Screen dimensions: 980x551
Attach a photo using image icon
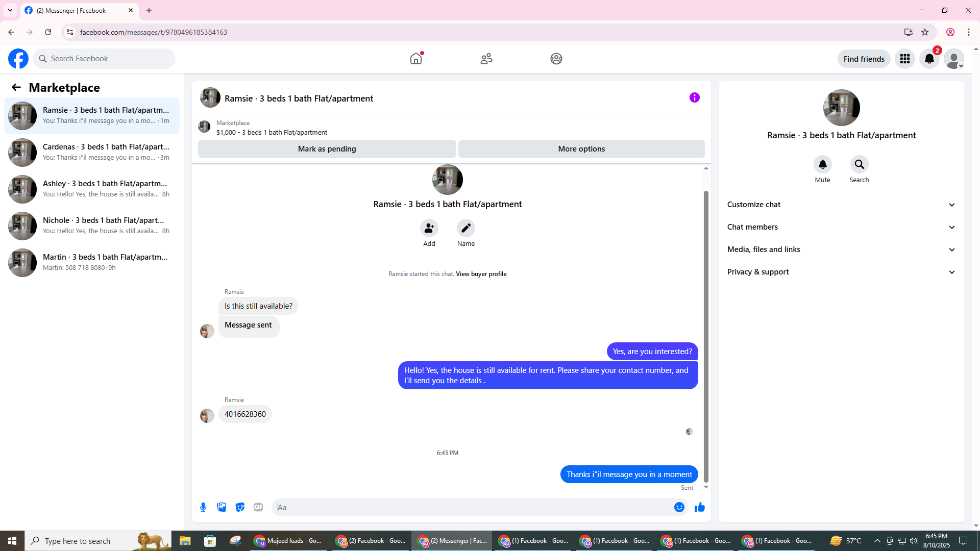[222, 507]
